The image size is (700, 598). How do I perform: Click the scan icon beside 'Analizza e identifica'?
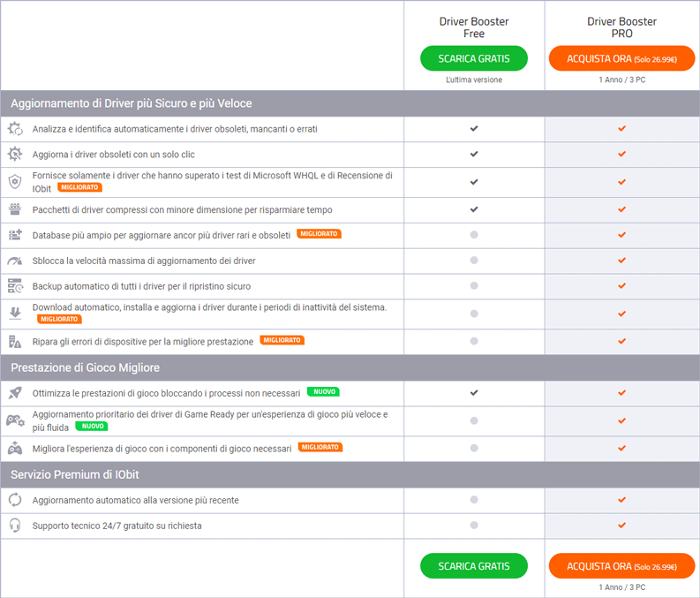click(15, 129)
